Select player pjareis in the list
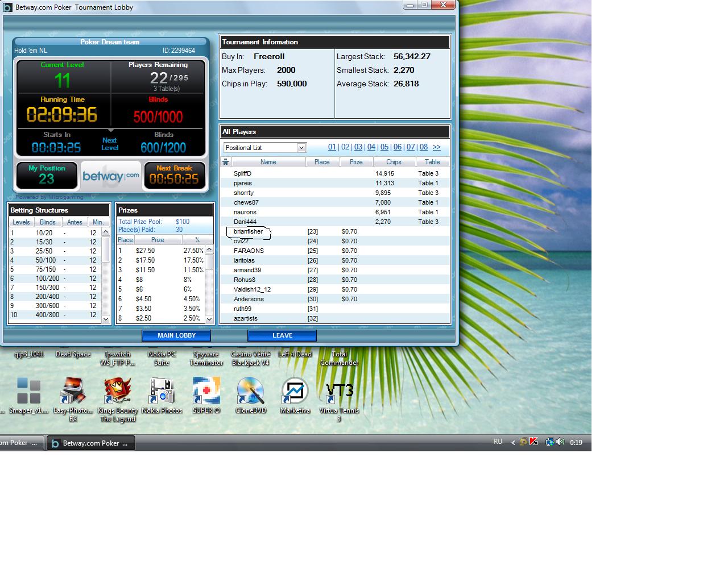This screenshot has width=728, height=582. coord(336,183)
